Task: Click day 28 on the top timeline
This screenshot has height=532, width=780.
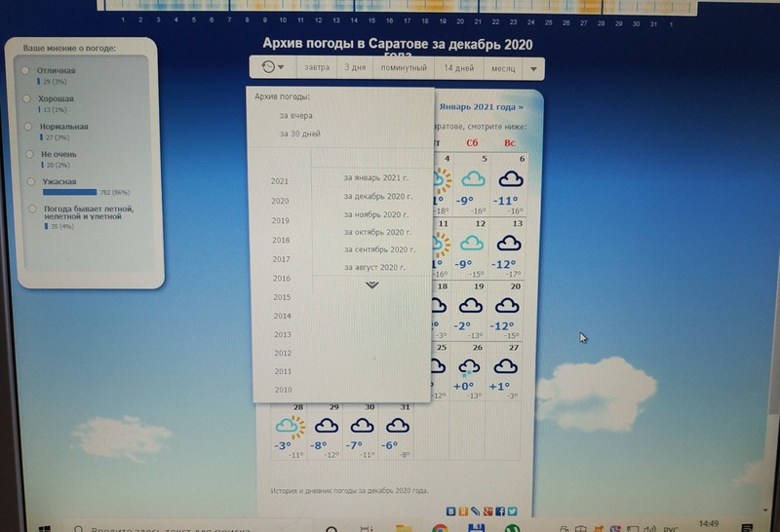Action: point(601,23)
